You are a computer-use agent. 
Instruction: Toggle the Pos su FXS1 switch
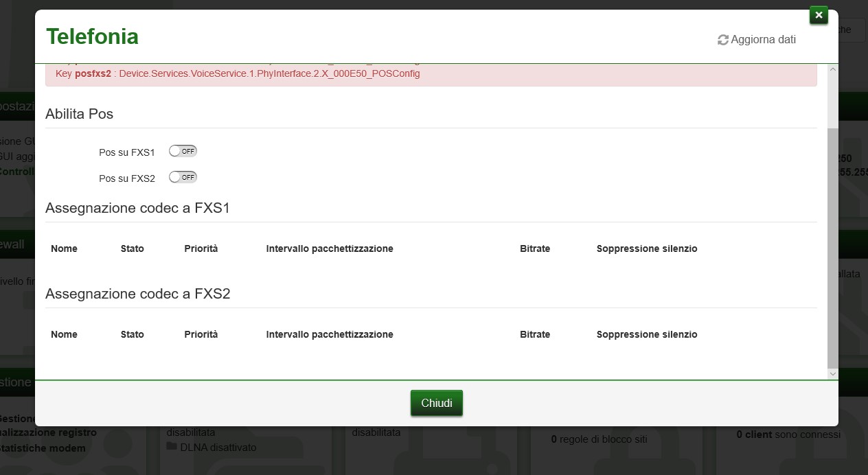(183, 151)
